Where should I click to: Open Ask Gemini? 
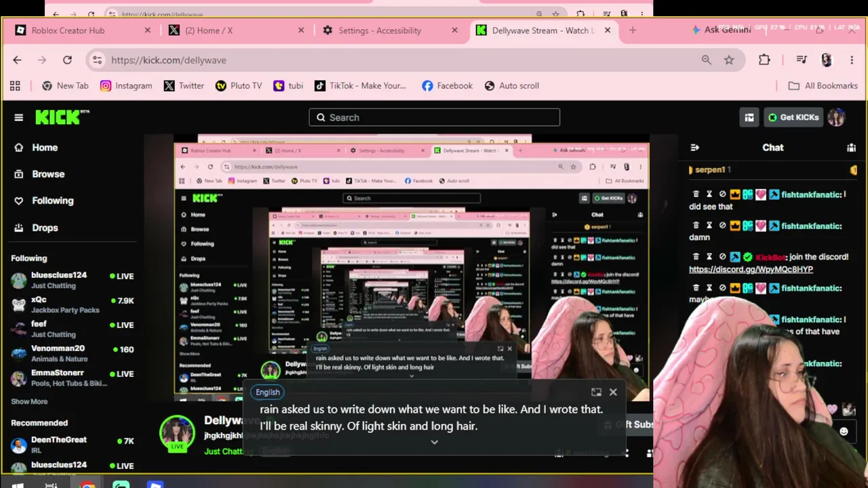(721, 30)
